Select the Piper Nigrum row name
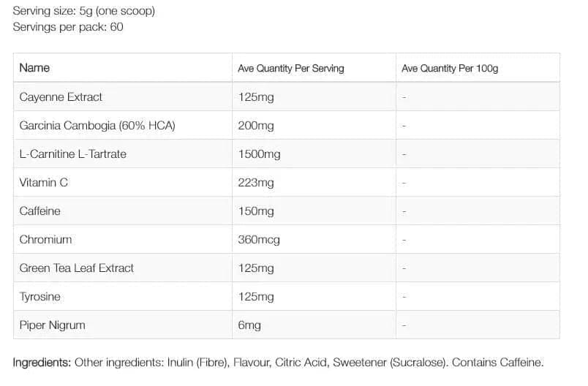This screenshot has width=588, height=386. [x=52, y=325]
